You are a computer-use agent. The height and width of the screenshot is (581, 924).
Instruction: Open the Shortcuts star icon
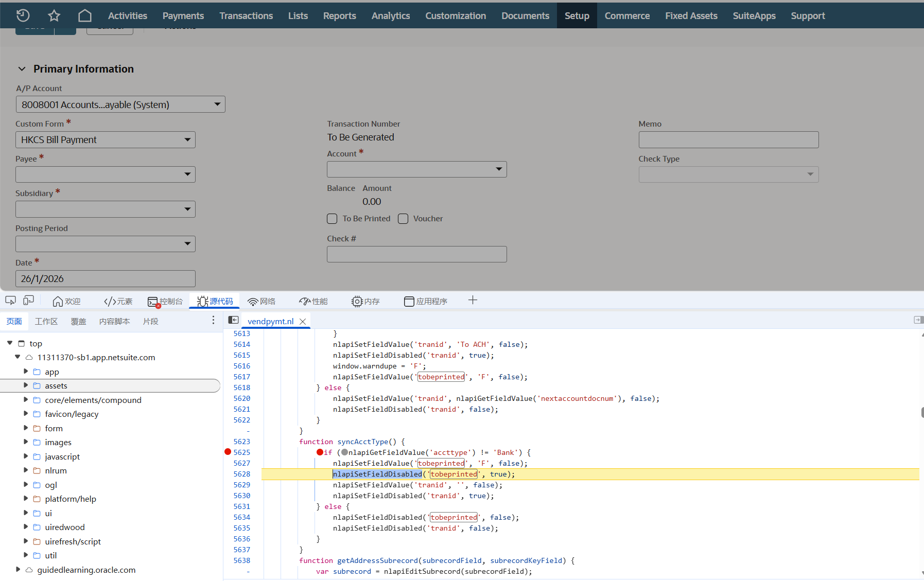(54, 15)
